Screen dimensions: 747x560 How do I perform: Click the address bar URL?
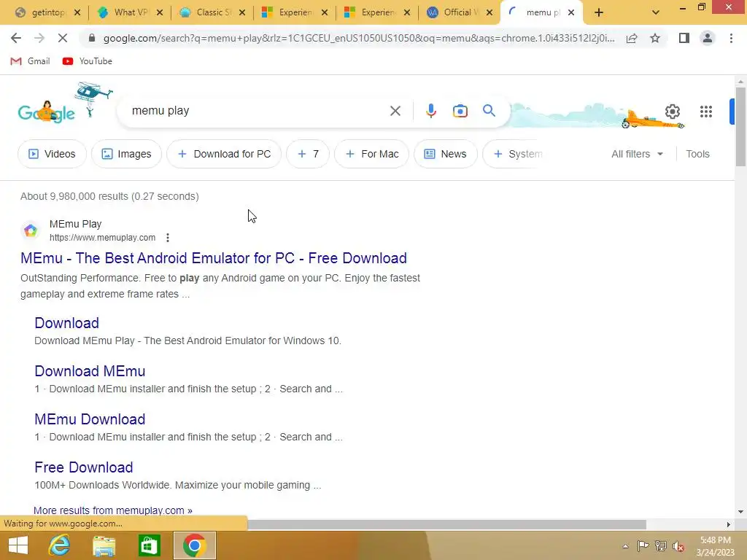[x=358, y=38]
